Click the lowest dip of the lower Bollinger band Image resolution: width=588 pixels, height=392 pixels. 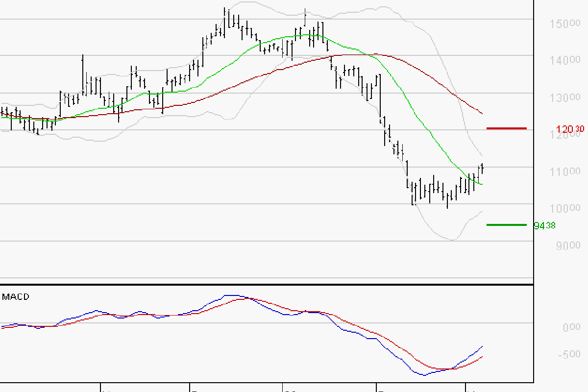pyautogui.click(x=452, y=240)
